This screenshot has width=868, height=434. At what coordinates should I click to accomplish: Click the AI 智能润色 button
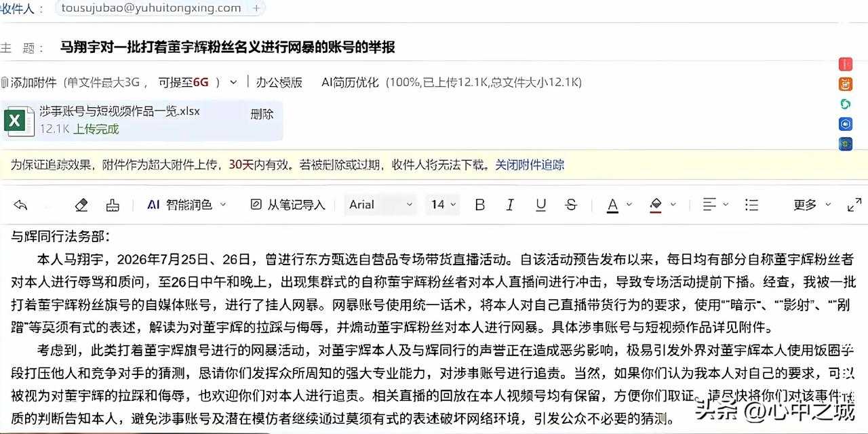tap(179, 205)
